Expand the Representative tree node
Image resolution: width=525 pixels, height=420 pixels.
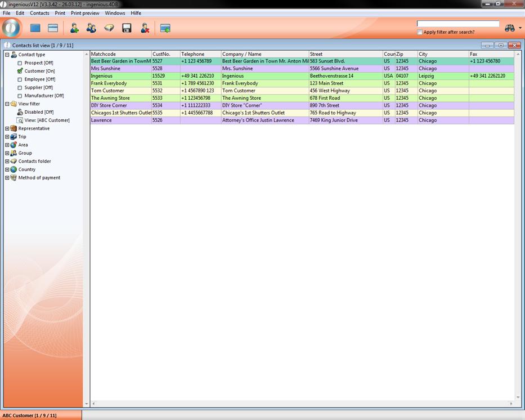(x=8, y=128)
